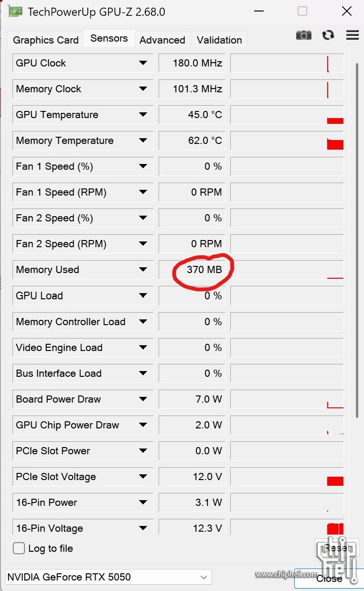Click the Memory Temperature graph
The image size is (364, 591).
287,141
